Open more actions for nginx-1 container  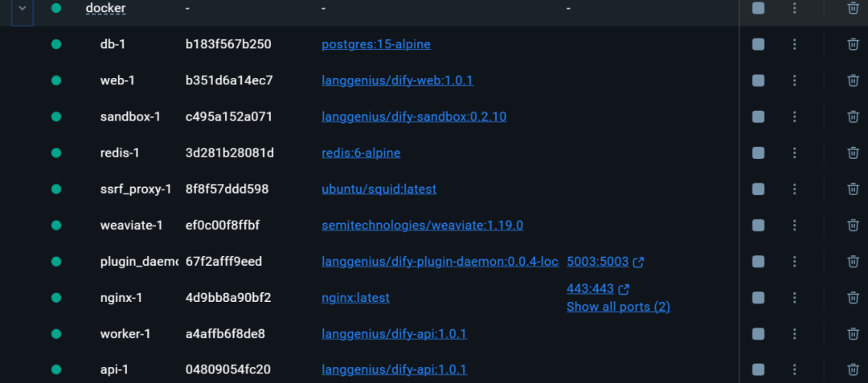[794, 298]
